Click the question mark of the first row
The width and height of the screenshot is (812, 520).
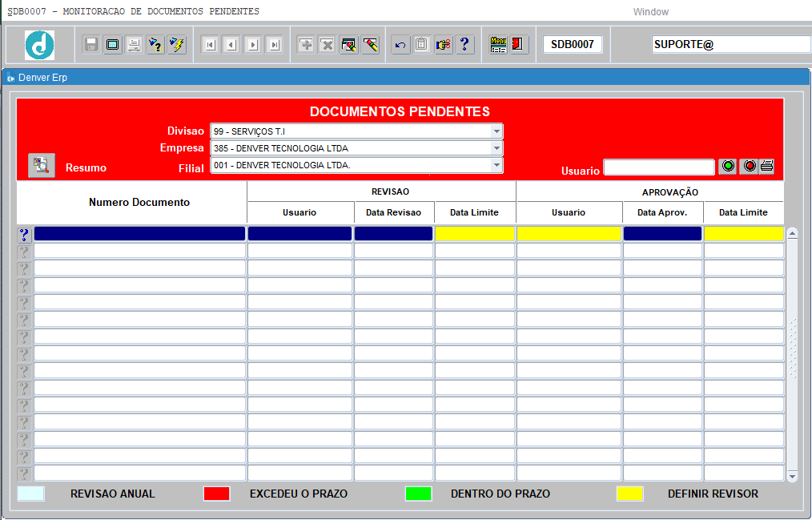24,235
